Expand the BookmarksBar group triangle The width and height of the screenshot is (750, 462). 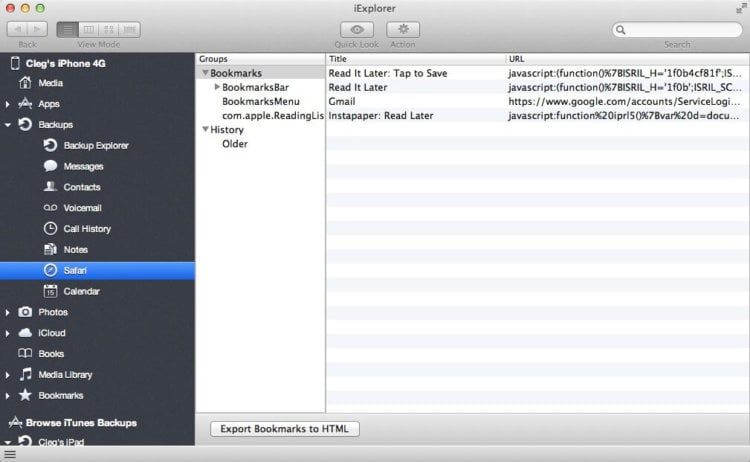tap(217, 87)
